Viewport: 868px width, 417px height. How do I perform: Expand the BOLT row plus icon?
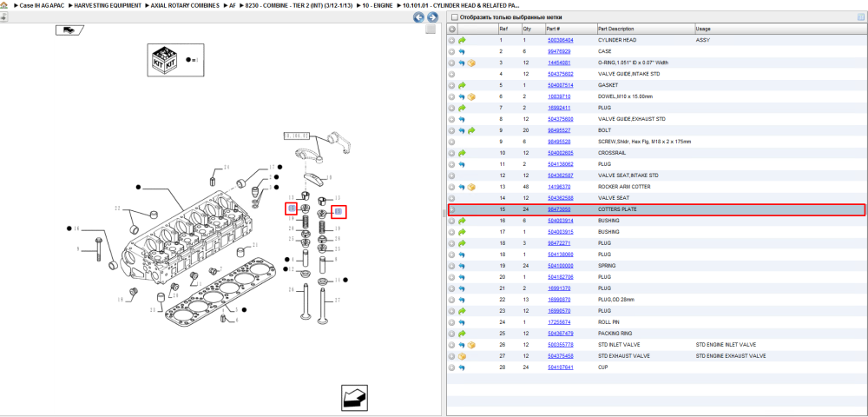pos(451,130)
